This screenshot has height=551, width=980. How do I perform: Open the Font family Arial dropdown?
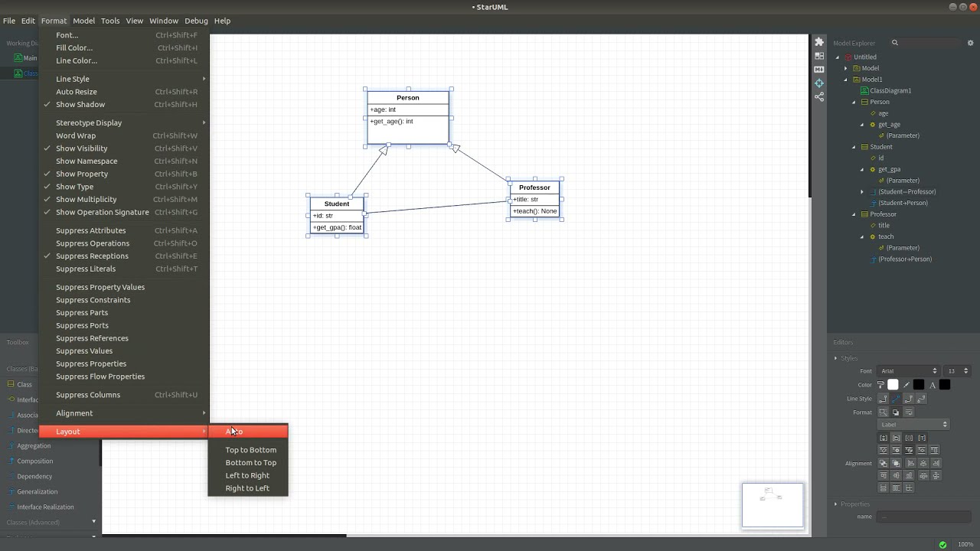[908, 371]
